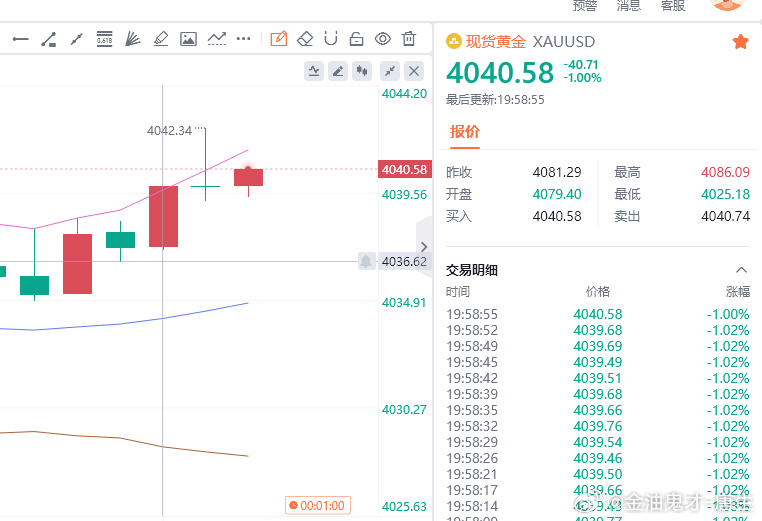The width and height of the screenshot is (762, 521).
Task: Open user avatar profile
Action: click(x=727, y=3)
